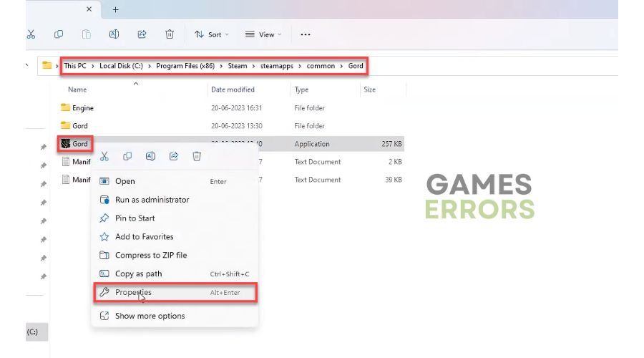
Task: Open the View dropdown
Action: (x=263, y=34)
